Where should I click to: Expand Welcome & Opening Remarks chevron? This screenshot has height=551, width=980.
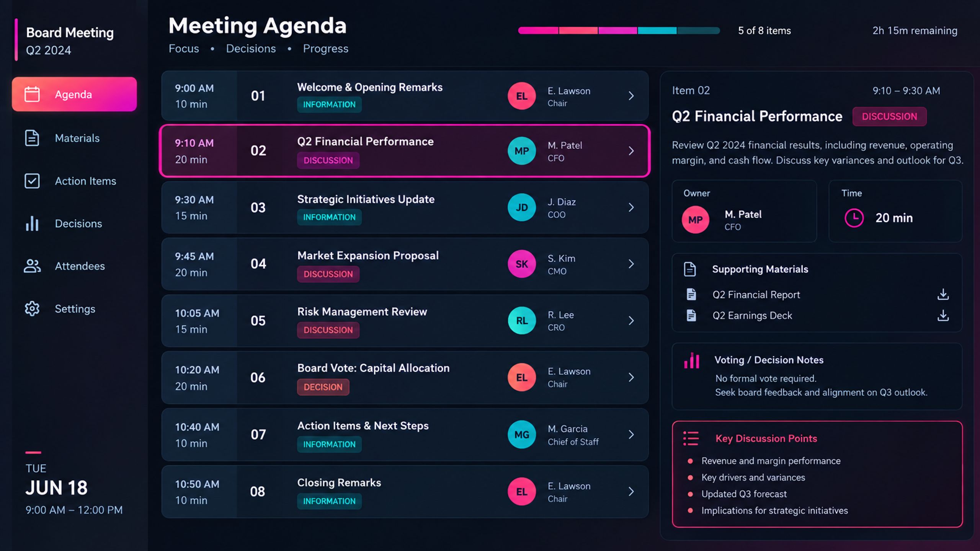[631, 96]
